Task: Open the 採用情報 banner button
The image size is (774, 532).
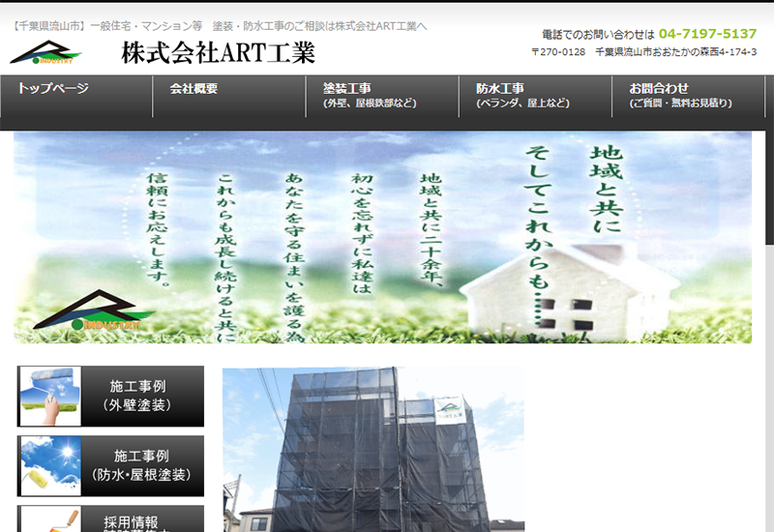Action: tap(110, 518)
